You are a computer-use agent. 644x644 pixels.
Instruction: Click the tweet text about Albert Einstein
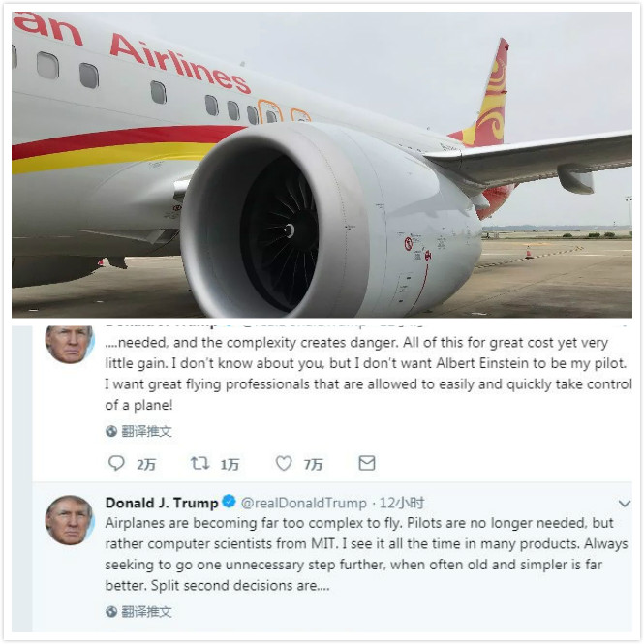[368, 374]
